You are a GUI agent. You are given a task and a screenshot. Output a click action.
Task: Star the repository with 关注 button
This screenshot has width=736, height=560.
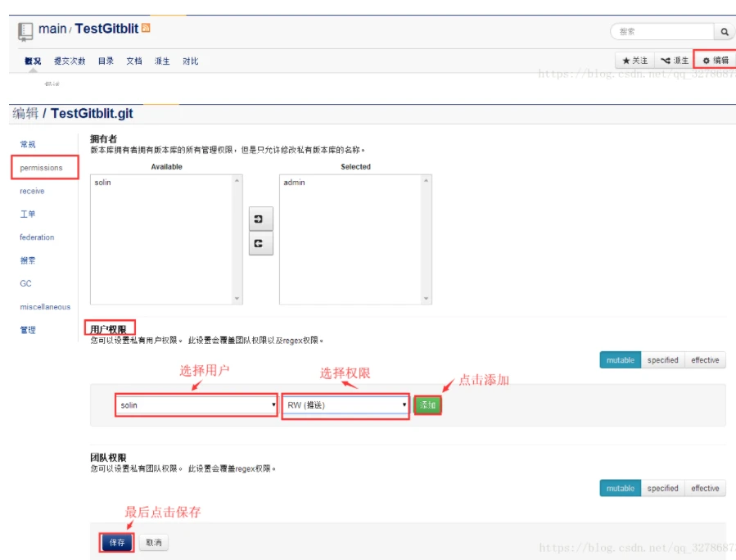(635, 61)
